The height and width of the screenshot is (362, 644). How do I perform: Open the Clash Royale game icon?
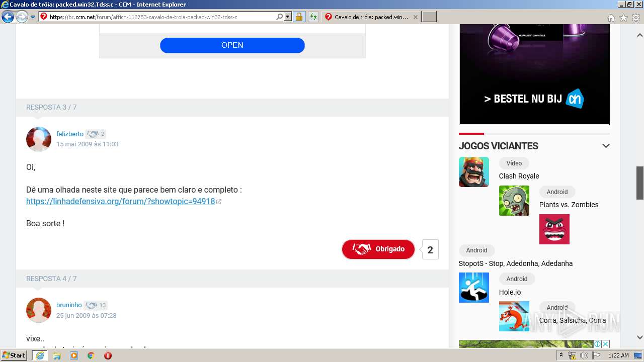click(474, 172)
